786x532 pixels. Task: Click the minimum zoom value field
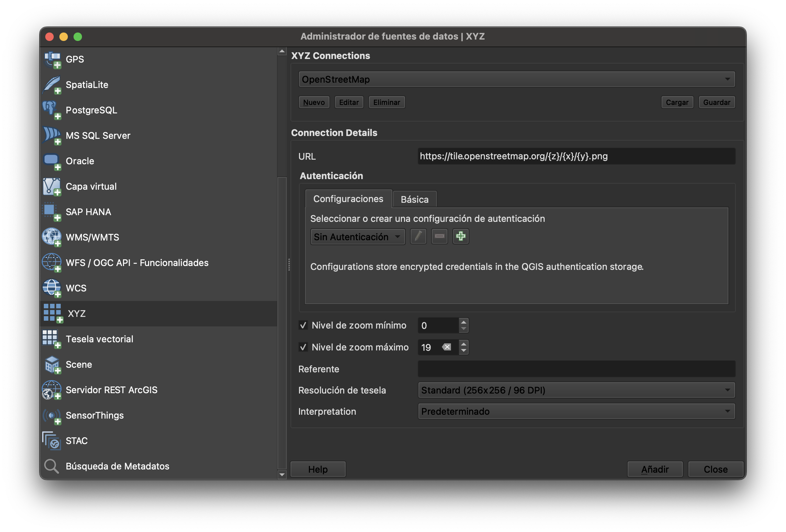pyautogui.click(x=438, y=325)
